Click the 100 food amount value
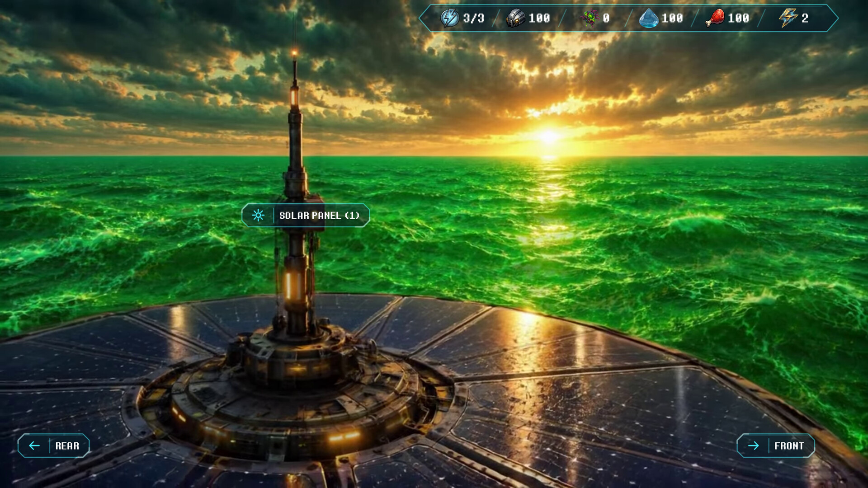868x488 pixels. [738, 19]
